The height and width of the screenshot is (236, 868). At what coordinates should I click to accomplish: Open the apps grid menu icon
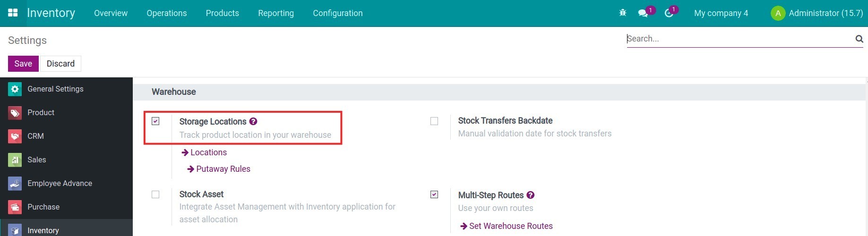click(x=13, y=13)
